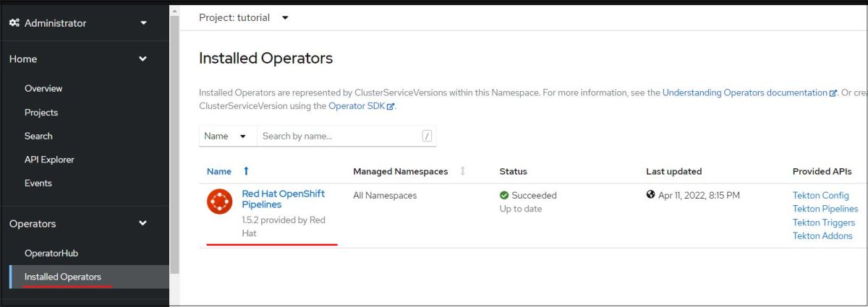Click the sort arrows next to Managed Namespaces
The height and width of the screenshot is (307, 868).
click(x=462, y=171)
